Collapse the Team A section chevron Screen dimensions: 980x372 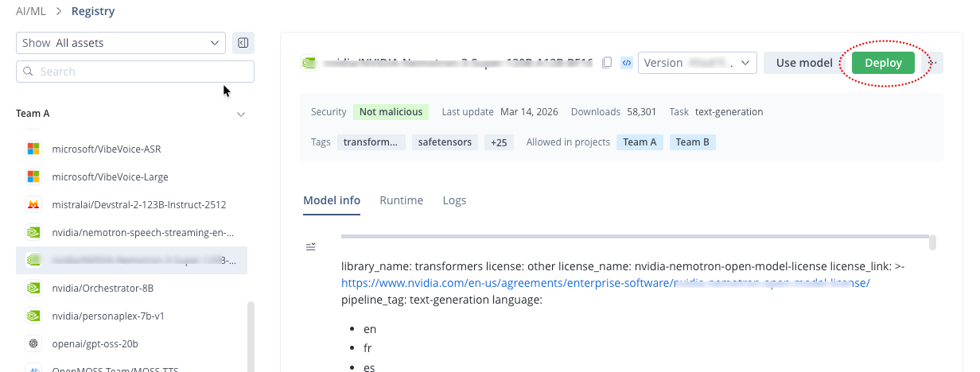click(241, 114)
